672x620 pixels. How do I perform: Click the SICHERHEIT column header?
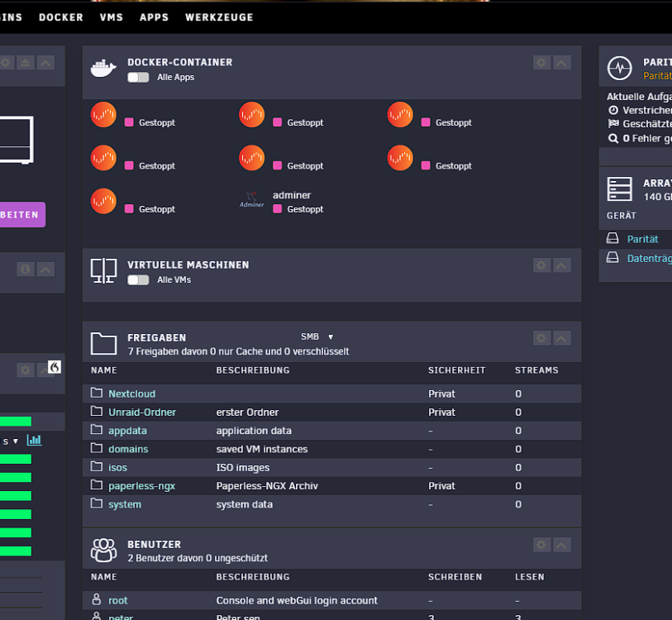pyautogui.click(x=456, y=370)
